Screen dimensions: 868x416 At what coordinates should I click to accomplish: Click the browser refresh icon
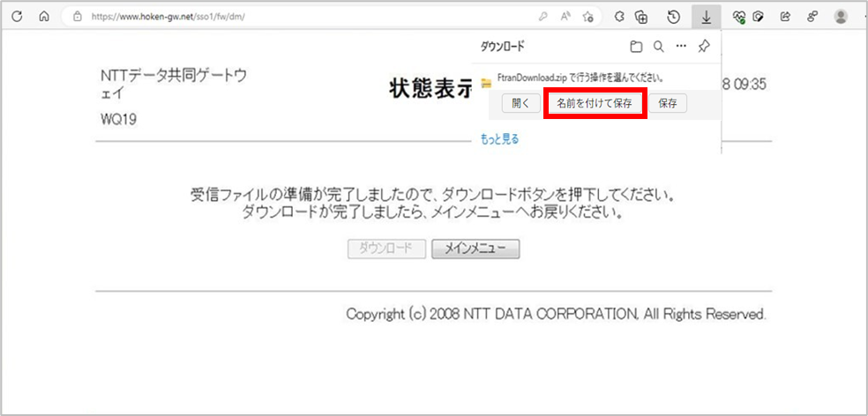pyautogui.click(x=17, y=16)
